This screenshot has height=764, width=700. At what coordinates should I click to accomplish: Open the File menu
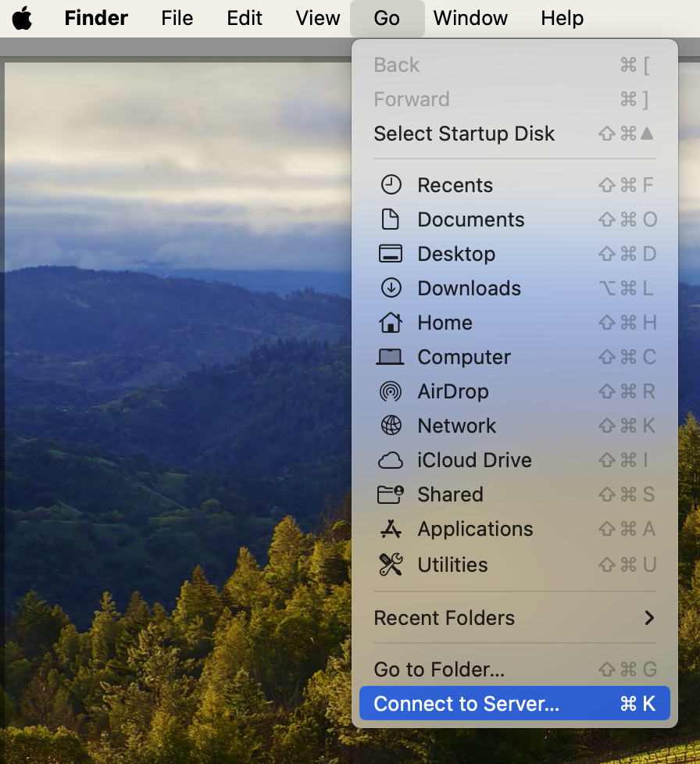coord(177,18)
